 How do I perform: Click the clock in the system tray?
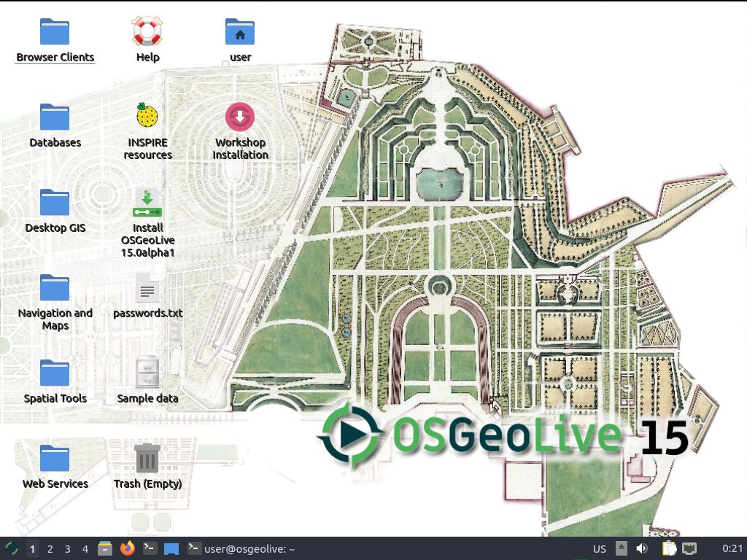(732, 549)
